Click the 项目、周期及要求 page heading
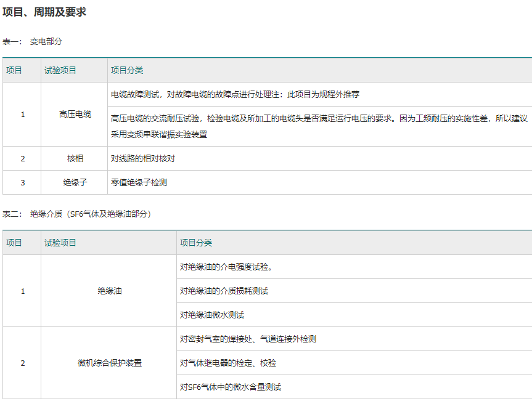Image resolution: width=532 pixels, height=409 pixels. coord(44,12)
